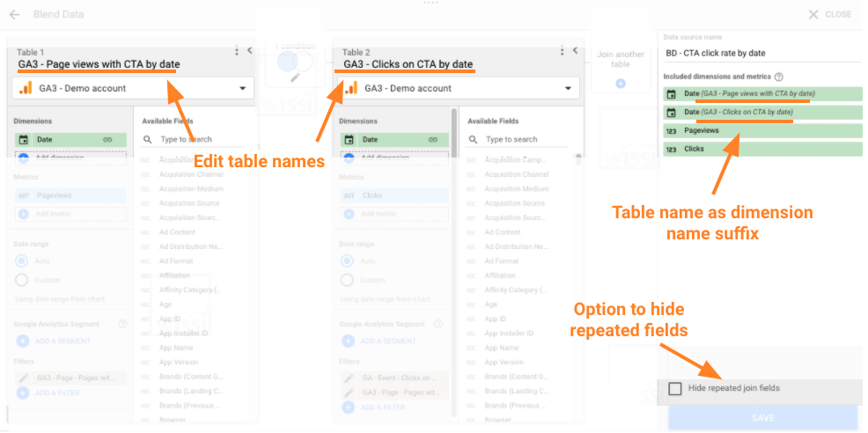868x433 pixels.
Task: Edit Table 2 filter 'GA - Event - Clicks on'
Action: pos(394,378)
